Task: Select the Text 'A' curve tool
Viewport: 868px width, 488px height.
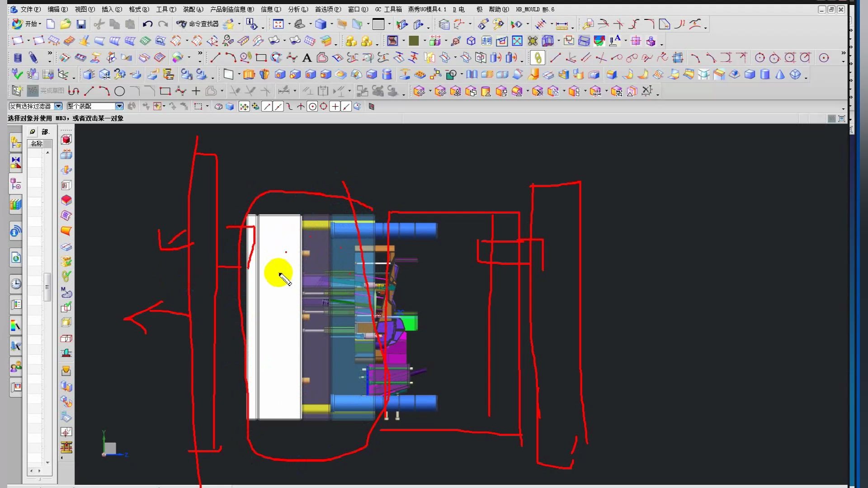Action: pos(307,58)
